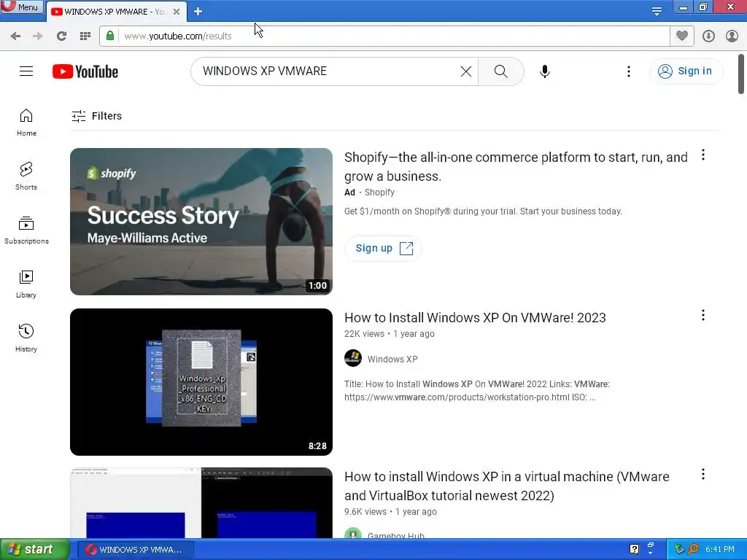
Task: Open options menu for Shopify ad
Action: 703,155
